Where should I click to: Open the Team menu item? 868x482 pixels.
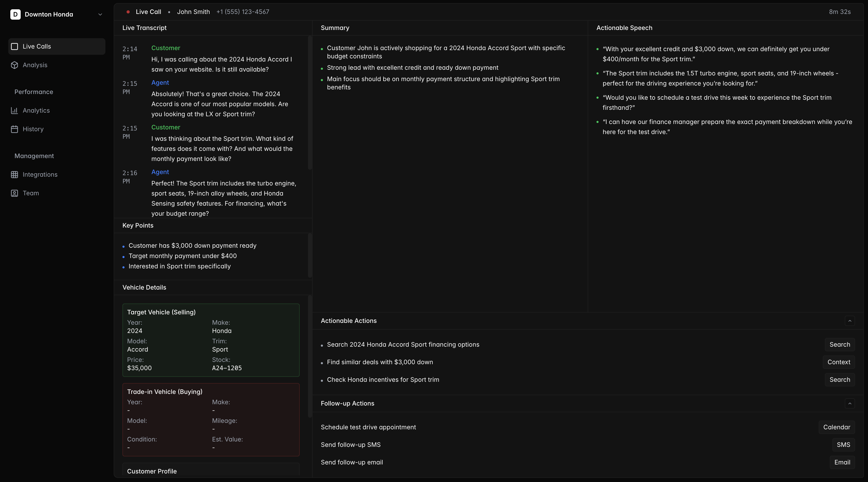pyautogui.click(x=31, y=193)
